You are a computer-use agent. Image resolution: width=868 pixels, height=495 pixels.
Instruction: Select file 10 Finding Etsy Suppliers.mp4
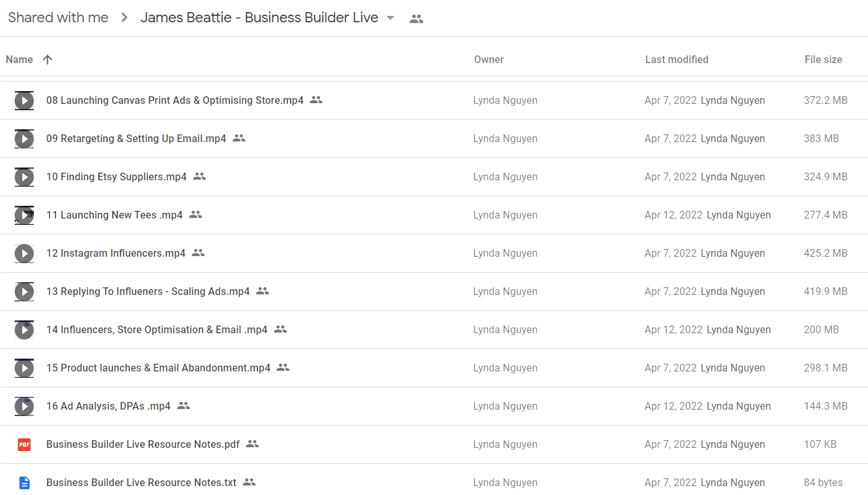tap(117, 176)
